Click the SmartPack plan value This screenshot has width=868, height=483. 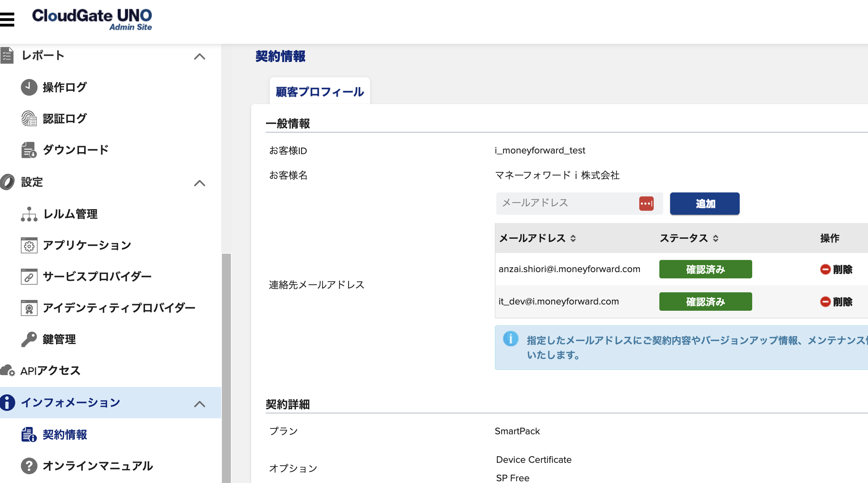(x=517, y=431)
